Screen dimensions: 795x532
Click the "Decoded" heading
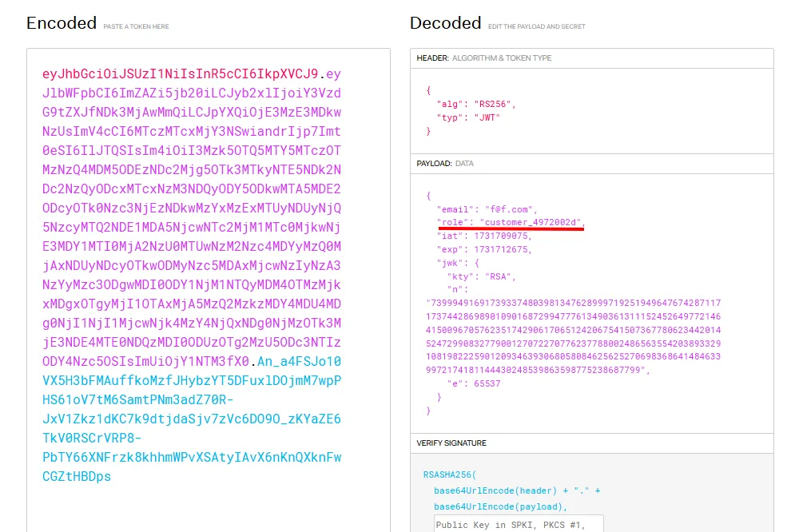(445, 23)
